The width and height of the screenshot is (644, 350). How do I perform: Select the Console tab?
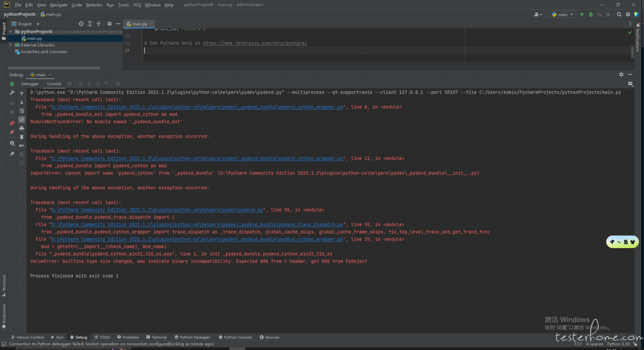pos(54,84)
